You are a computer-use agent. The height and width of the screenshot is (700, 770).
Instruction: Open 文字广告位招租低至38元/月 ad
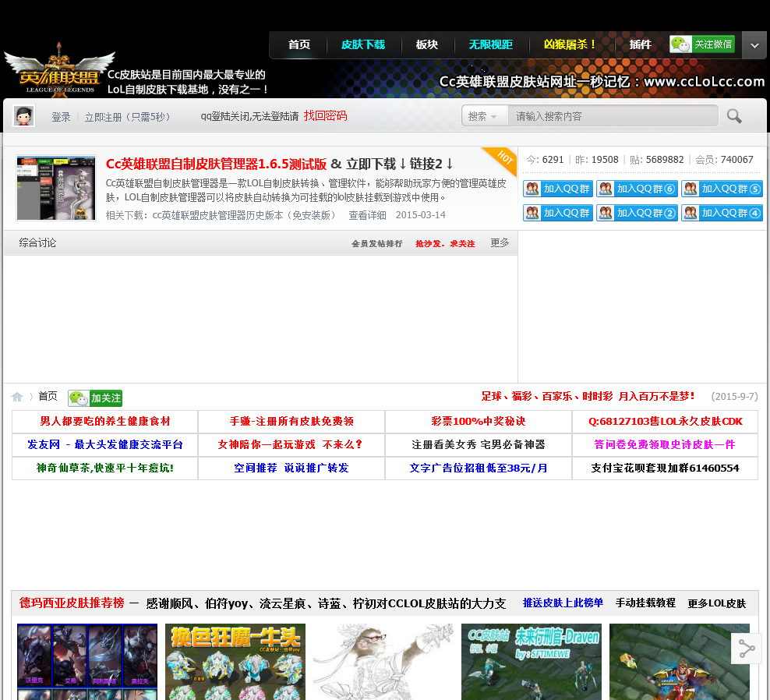tap(479, 468)
